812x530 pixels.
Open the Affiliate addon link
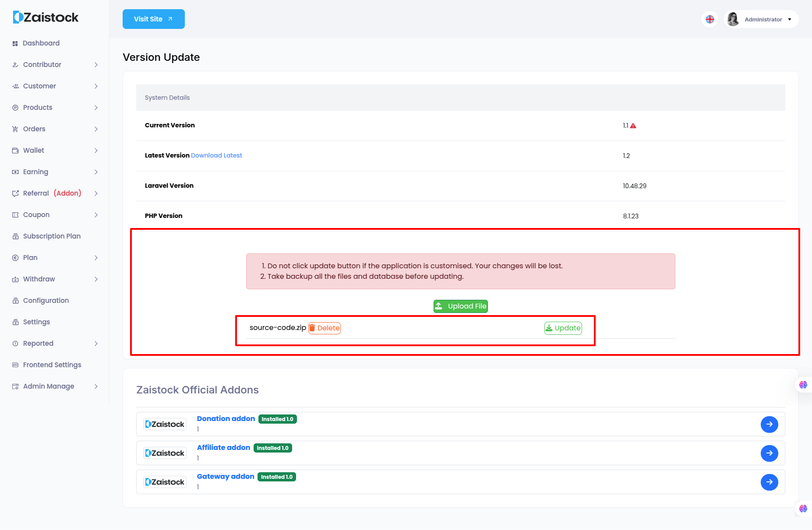(224, 448)
